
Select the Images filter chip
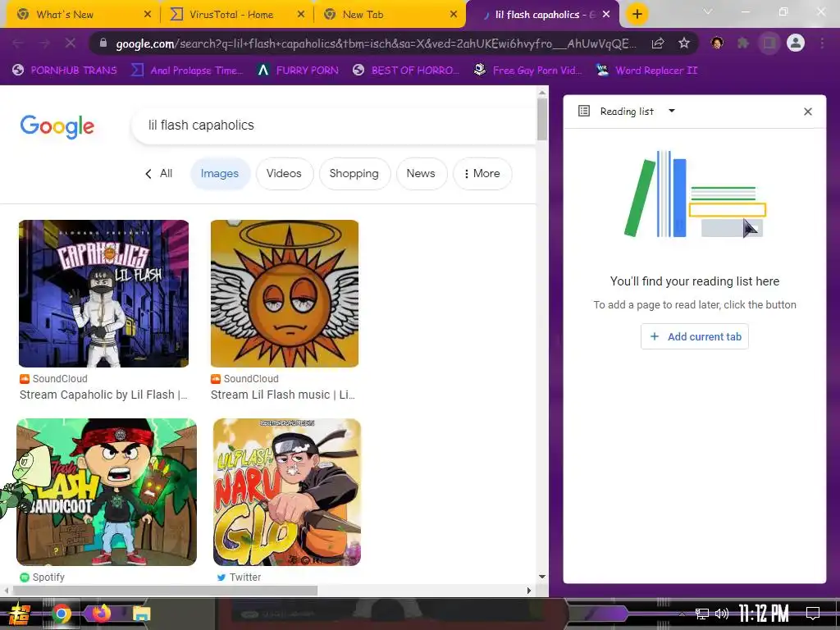coord(220,174)
